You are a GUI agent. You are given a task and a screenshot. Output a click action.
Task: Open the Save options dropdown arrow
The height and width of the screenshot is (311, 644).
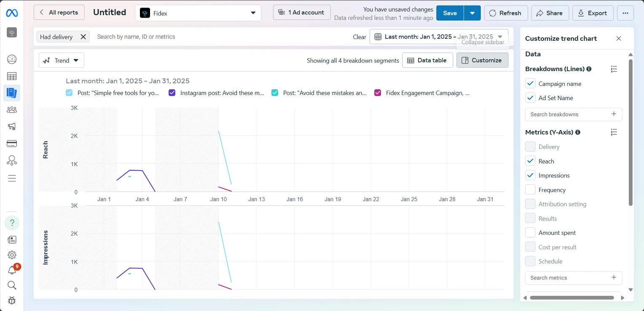[472, 13]
